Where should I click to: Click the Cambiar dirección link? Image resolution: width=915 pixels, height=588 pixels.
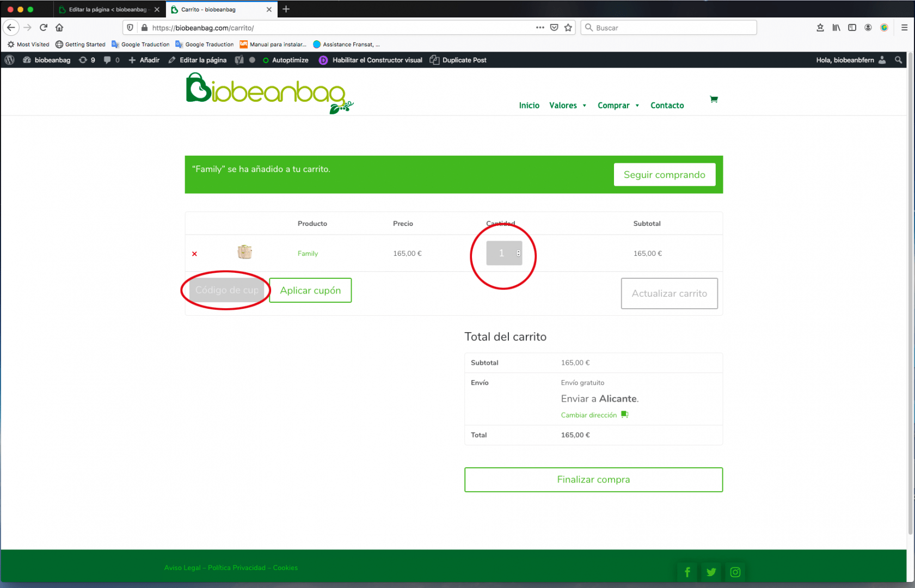click(x=588, y=415)
